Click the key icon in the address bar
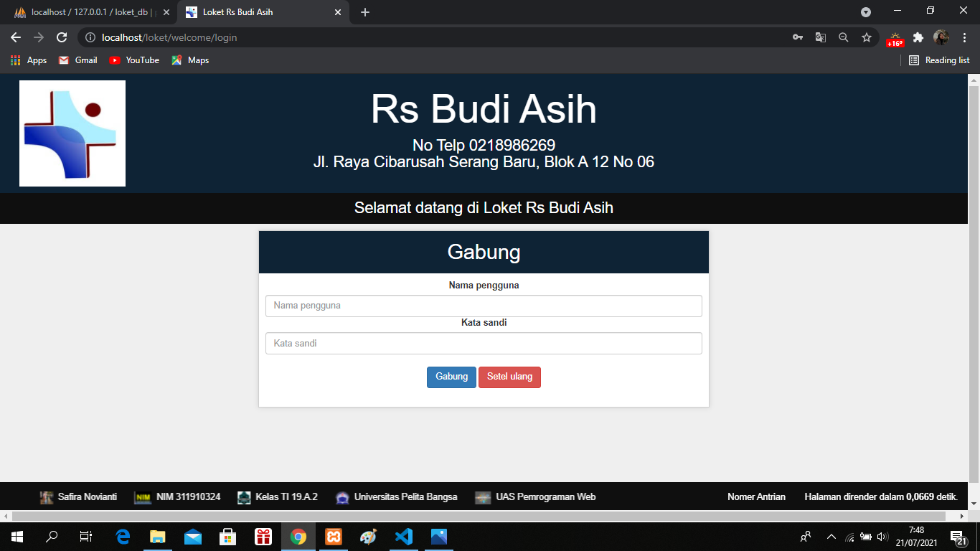The image size is (980, 551). click(797, 37)
